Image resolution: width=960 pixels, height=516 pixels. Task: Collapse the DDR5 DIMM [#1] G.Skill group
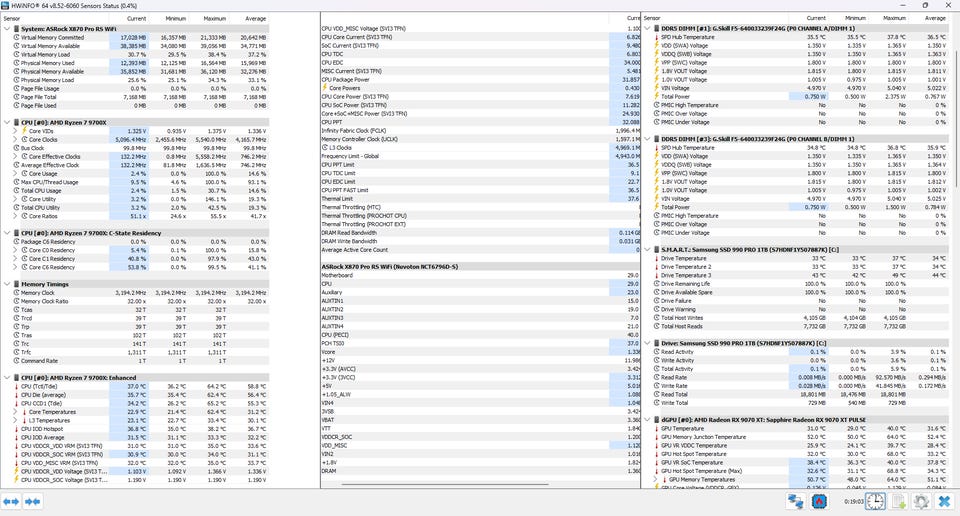coord(647,28)
